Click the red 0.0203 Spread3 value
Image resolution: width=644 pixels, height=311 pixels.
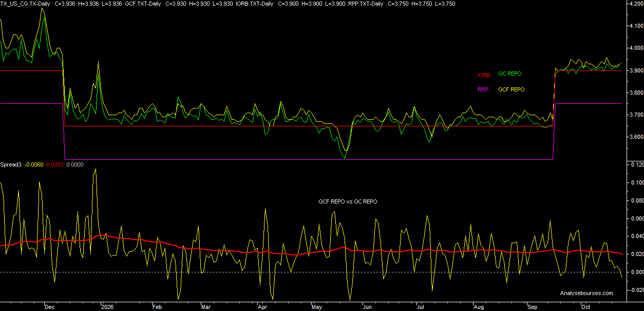[55, 165]
